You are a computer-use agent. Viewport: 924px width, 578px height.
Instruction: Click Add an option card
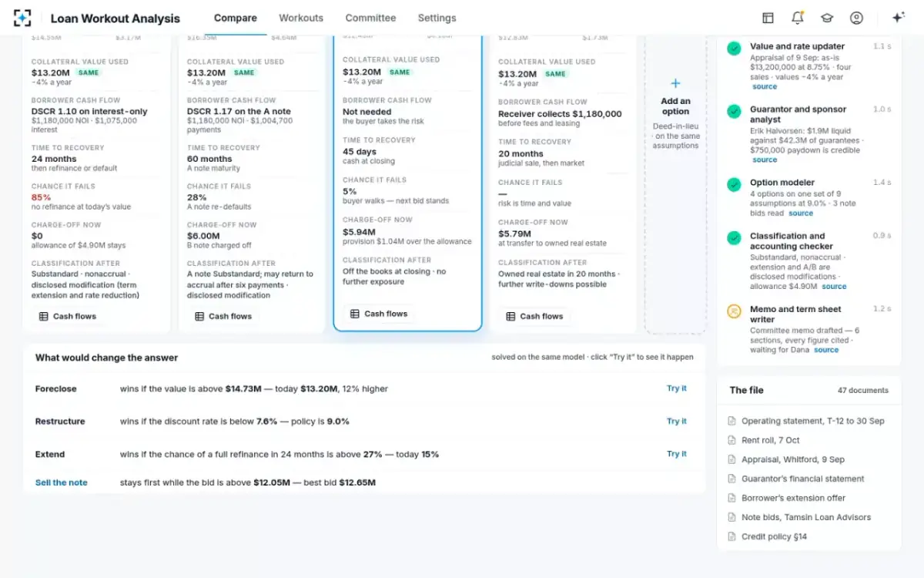pos(675,185)
